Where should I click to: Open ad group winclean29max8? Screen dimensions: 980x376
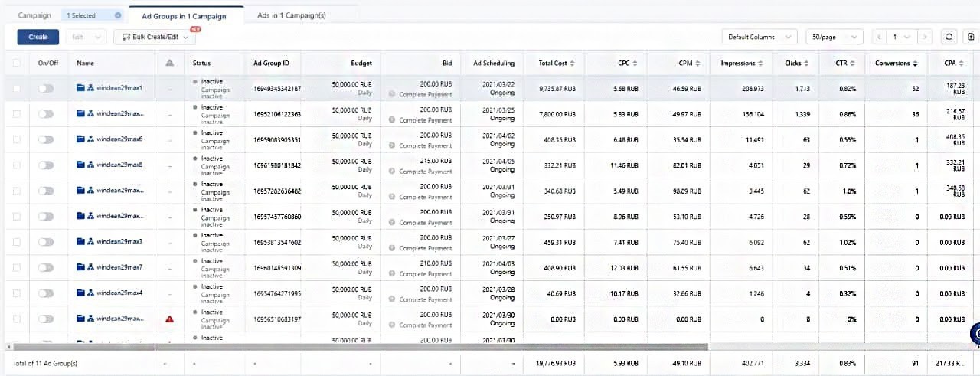point(119,165)
